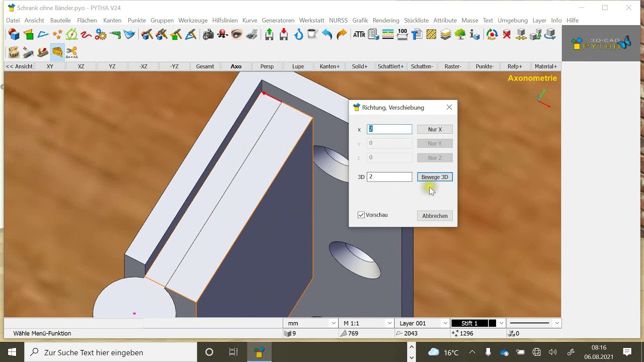
Task: Toggle Schatten- shadow option
Action: (x=422, y=66)
